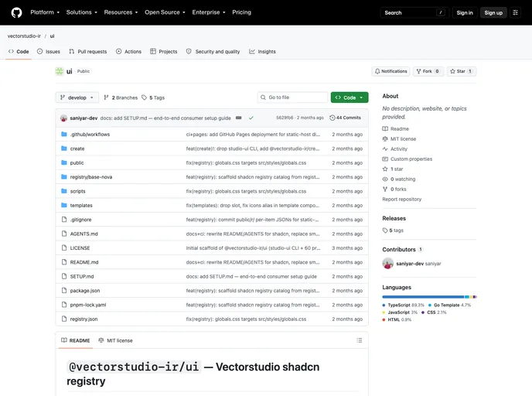Click the package.json file icon
The height and width of the screenshot is (396, 532).
click(x=63, y=291)
